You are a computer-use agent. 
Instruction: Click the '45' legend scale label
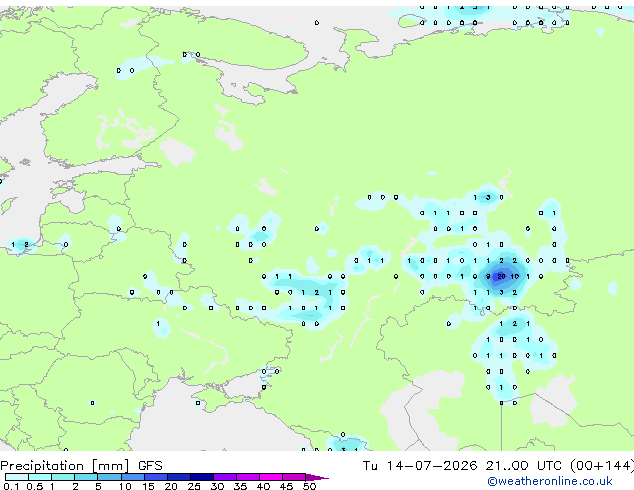286,486
